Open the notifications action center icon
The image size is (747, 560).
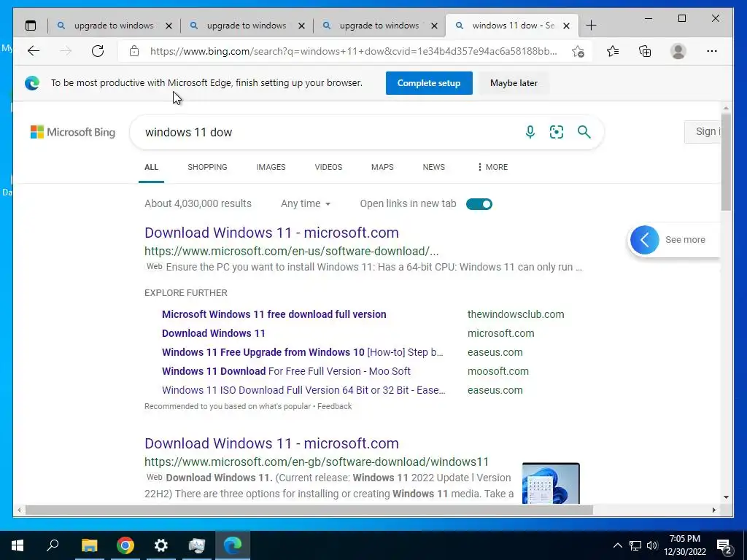tap(724, 545)
